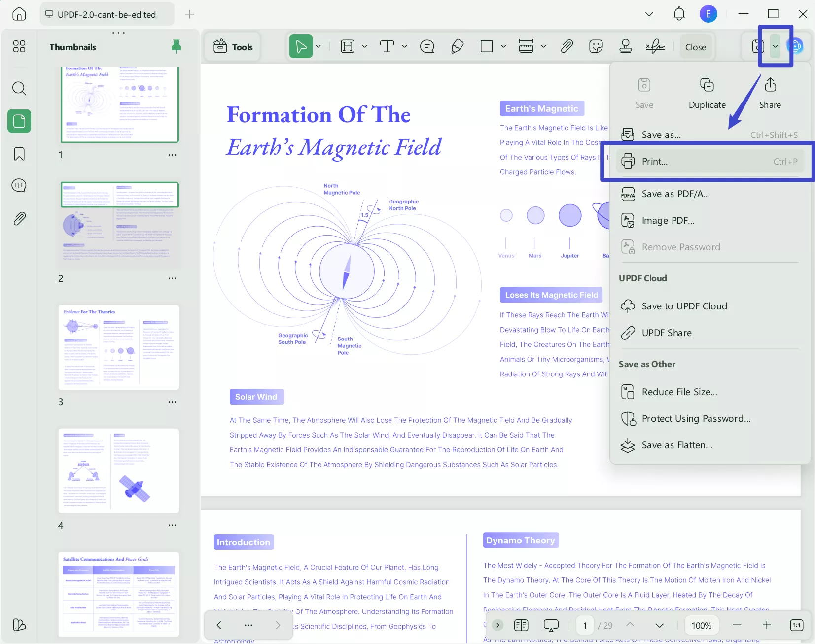Open the Tools menu
Viewport: 815px width, 644px height.
(232, 46)
